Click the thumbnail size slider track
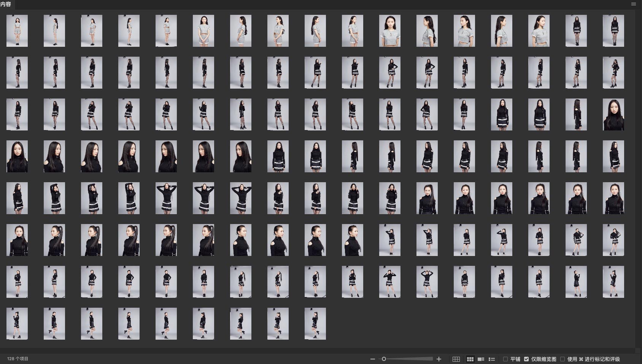Image resolution: width=642 pixels, height=364 pixels. point(411,359)
